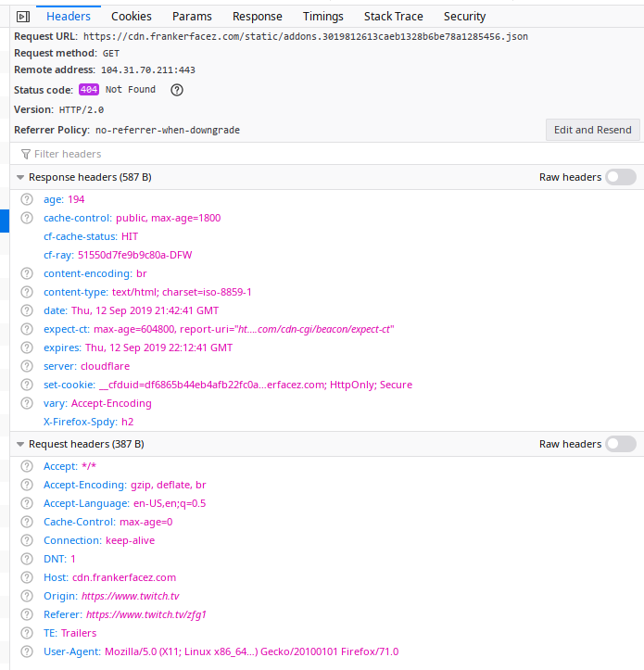Click the GET request method value

110,54
